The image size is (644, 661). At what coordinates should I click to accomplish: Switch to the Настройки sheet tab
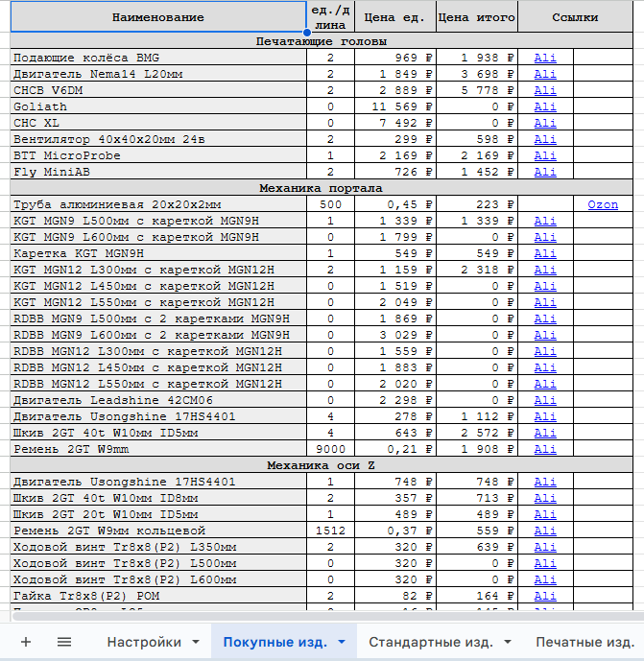(x=144, y=642)
